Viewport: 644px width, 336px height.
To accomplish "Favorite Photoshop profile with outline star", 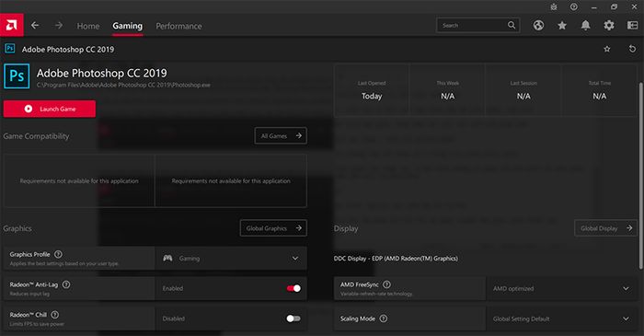I will pyautogui.click(x=606, y=49).
